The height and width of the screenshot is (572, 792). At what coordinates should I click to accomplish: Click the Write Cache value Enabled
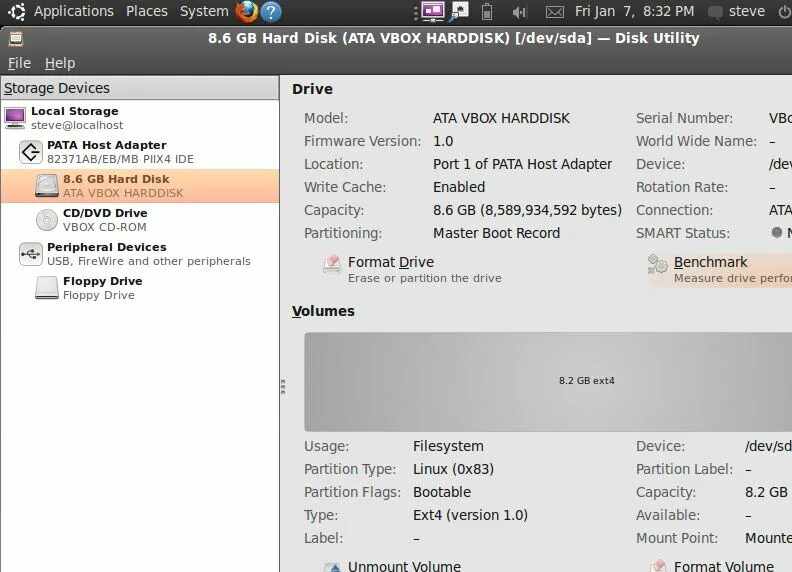459,187
